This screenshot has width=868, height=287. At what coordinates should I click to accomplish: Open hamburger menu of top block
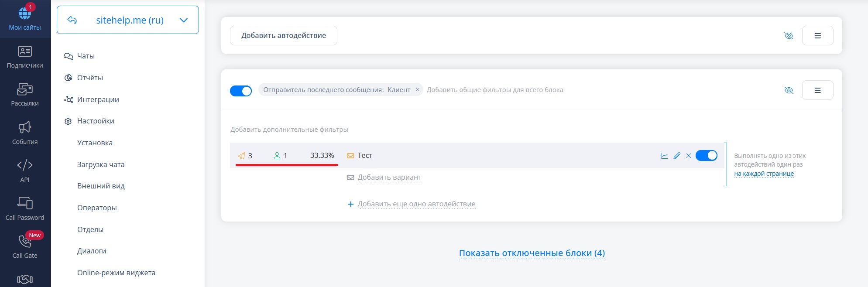pos(817,36)
